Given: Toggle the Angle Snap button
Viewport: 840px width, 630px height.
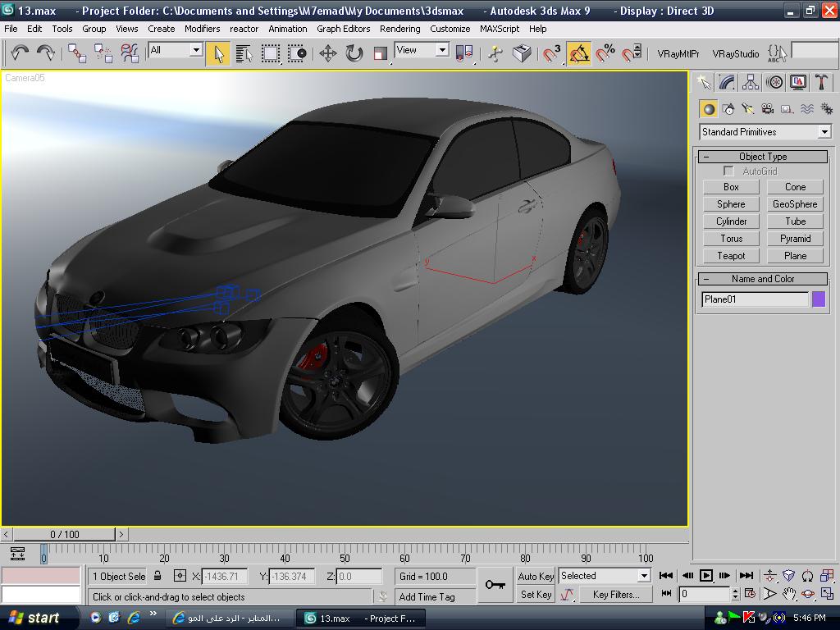Looking at the screenshot, I should point(578,53).
